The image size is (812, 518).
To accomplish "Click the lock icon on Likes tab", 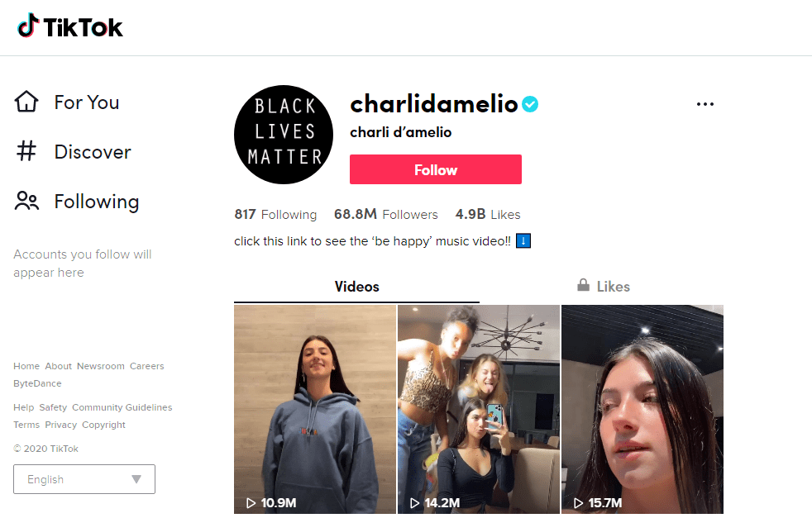I will (583, 285).
